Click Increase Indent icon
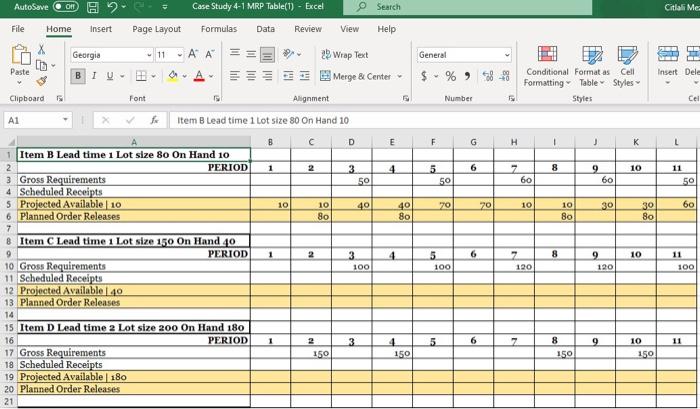 click(304, 76)
